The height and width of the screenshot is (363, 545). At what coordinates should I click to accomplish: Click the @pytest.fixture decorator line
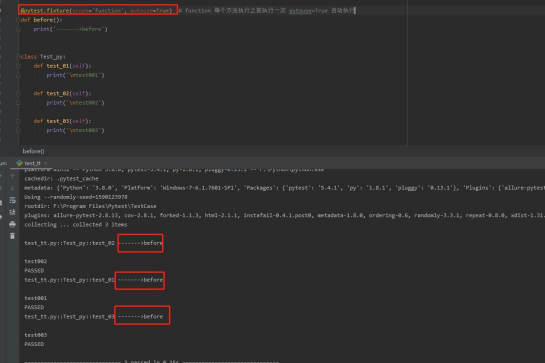click(96, 10)
